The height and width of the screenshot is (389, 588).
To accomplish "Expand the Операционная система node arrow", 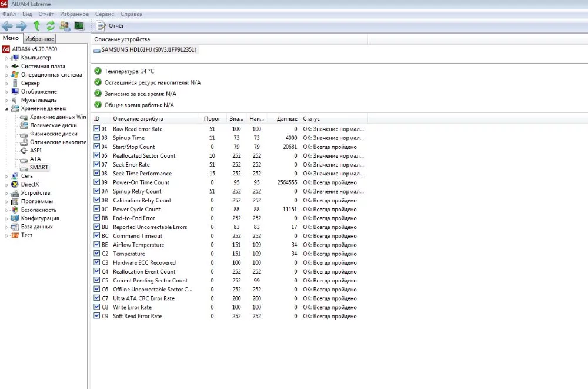I will point(6,75).
